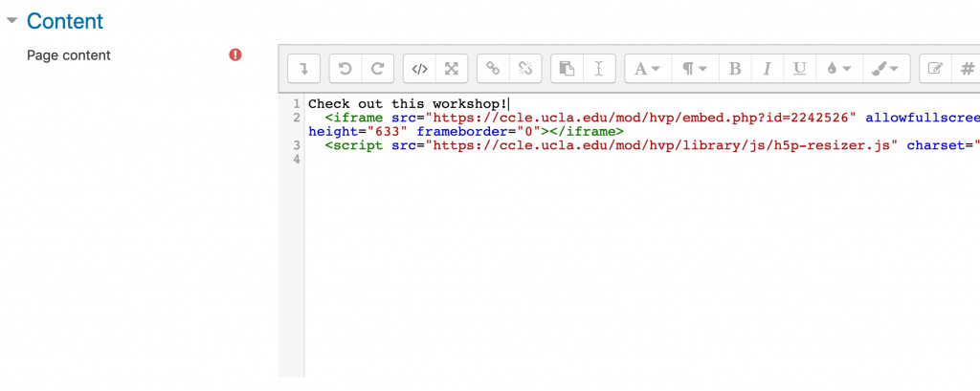Open the font colour droplet dropdown

point(838,69)
